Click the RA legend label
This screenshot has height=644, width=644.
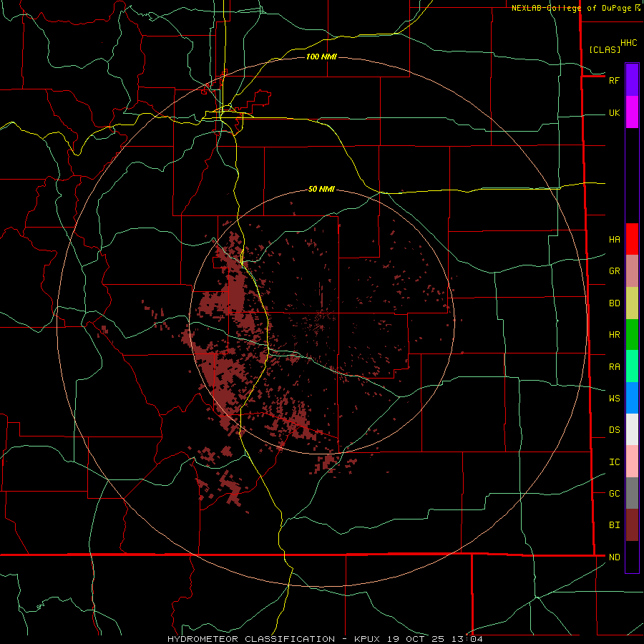pyautogui.click(x=614, y=367)
